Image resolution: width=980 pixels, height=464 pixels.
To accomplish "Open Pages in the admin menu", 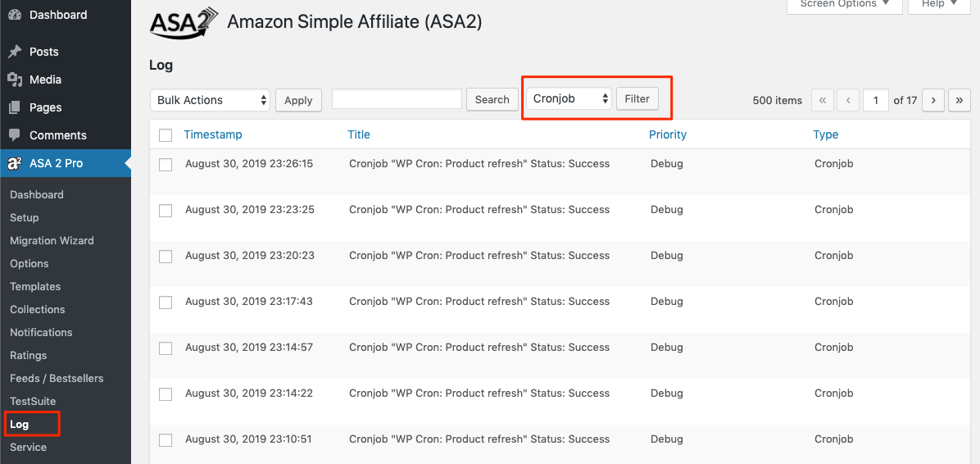I will click(46, 107).
